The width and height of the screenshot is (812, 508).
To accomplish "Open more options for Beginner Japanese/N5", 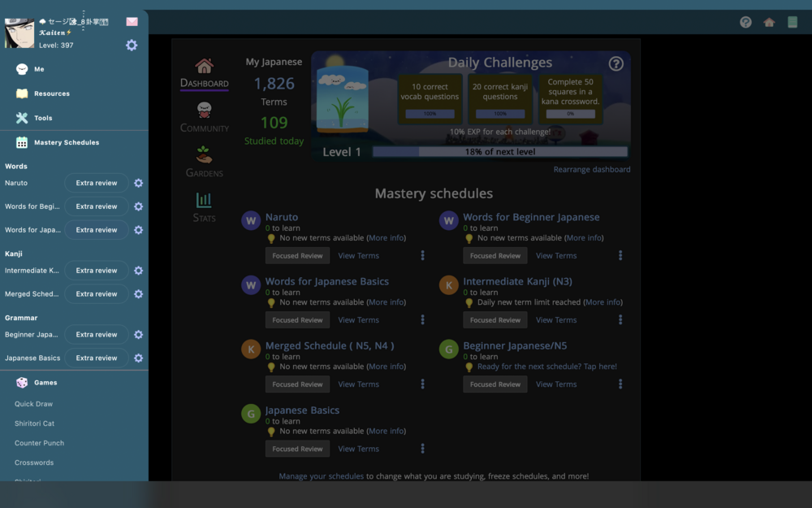I will pyautogui.click(x=620, y=384).
